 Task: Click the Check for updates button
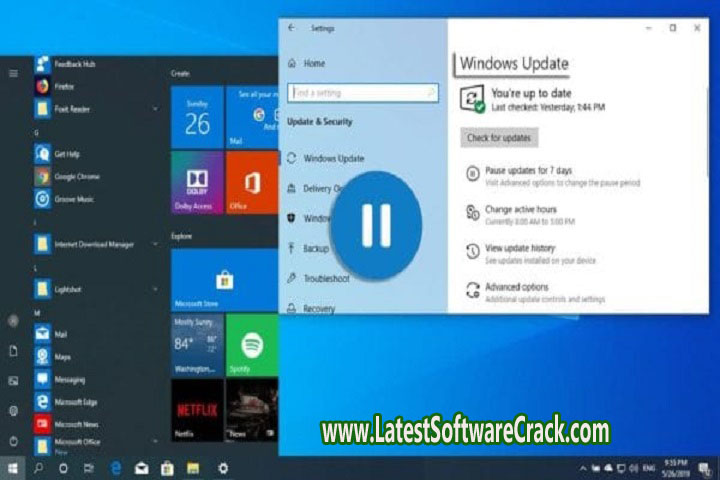point(499,137)
